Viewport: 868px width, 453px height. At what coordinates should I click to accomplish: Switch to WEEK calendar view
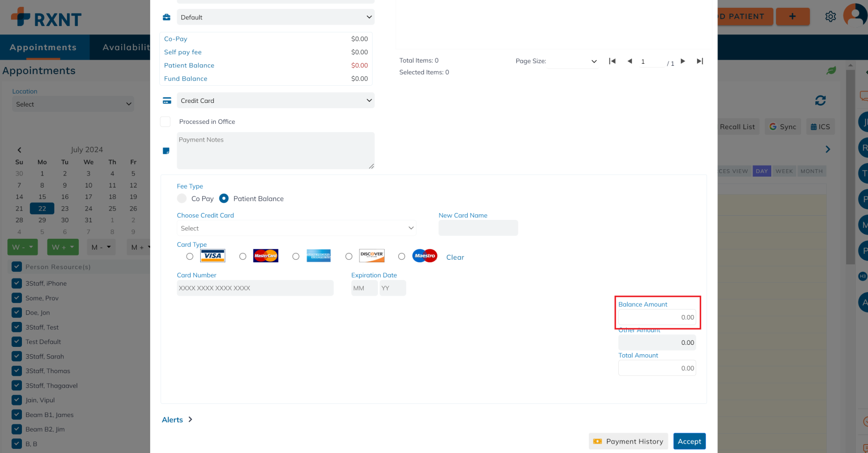[784, 171]
